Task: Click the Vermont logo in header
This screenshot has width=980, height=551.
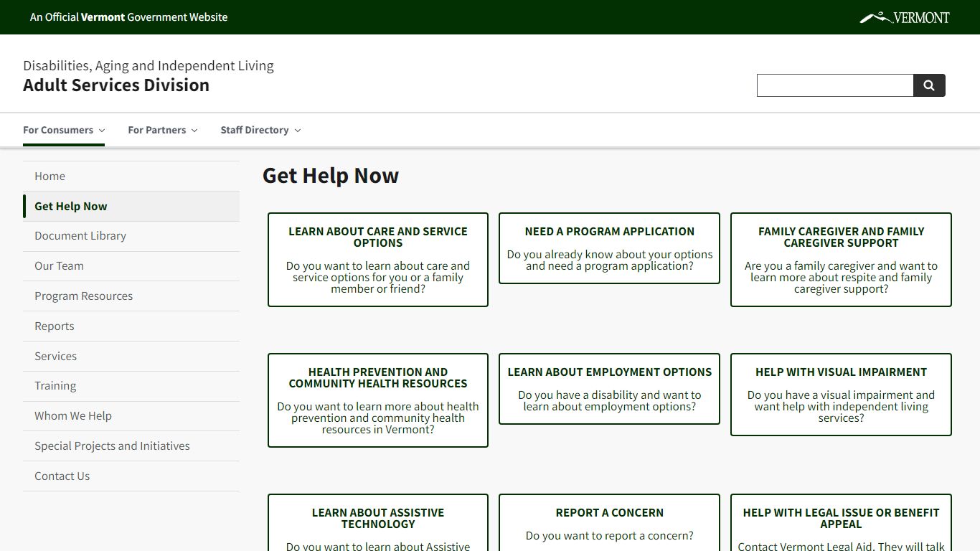Action: point(904,17)
